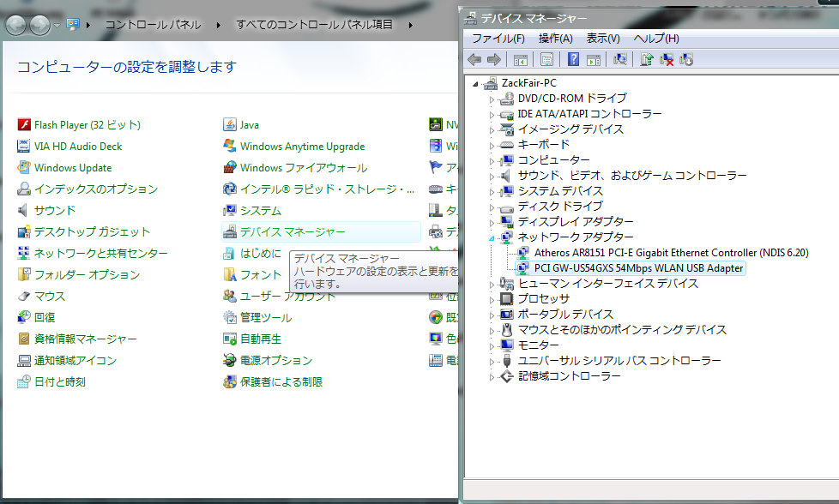This screenshot has width=839, height=504.
Task: Open the ヘルプ(H) menu
Action: click(656, 39)
